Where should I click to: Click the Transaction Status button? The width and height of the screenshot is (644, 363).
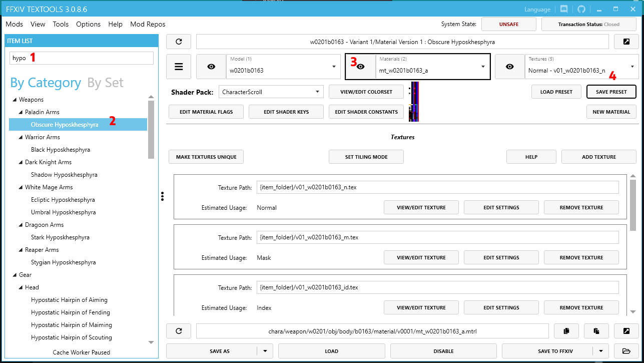[589, 24]
